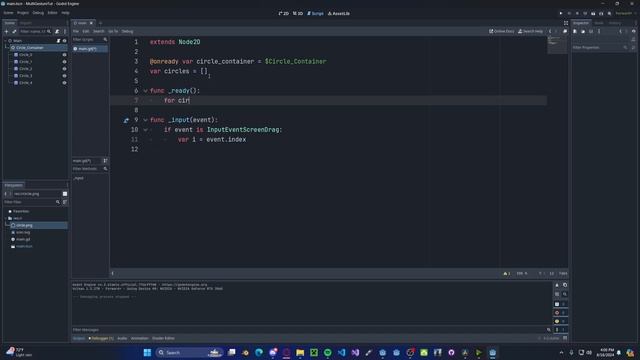Open Search Help

point(530,31)
